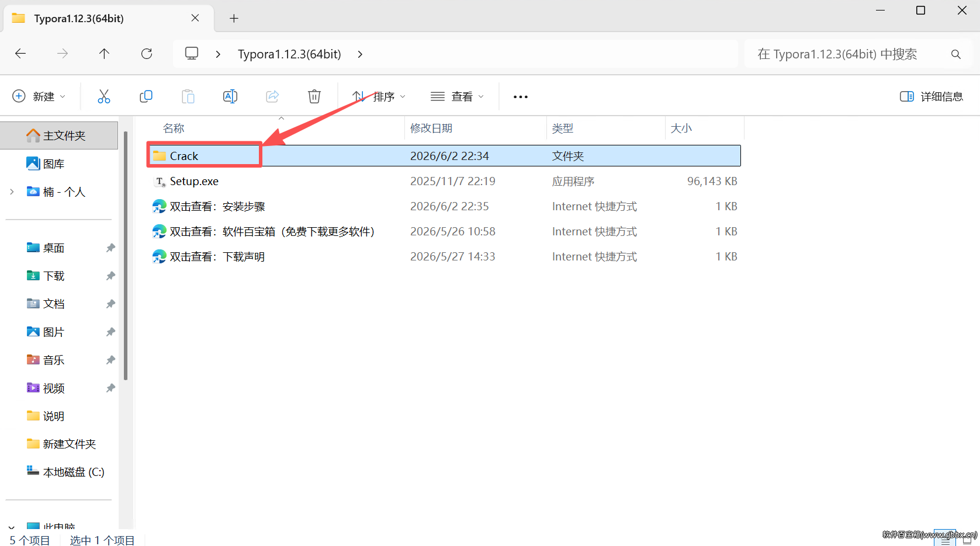This screenshot has height=546, width=980.
Task: Select the Crack folder
Action: point(444,156)
